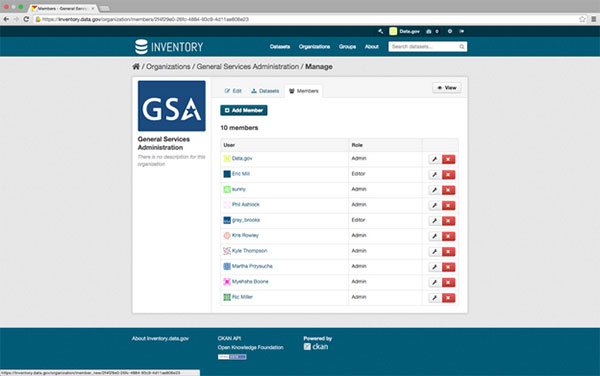Delete Kris Rowley with red X
The height and width of the screenshot is (376, 600).
pyautogui.click(x=448, y=236)
